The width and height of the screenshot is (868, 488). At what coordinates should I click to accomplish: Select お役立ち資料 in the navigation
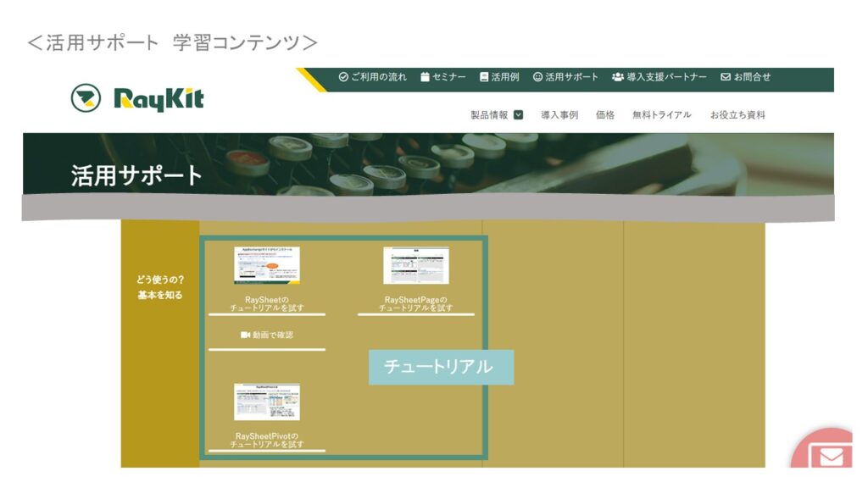738,114
